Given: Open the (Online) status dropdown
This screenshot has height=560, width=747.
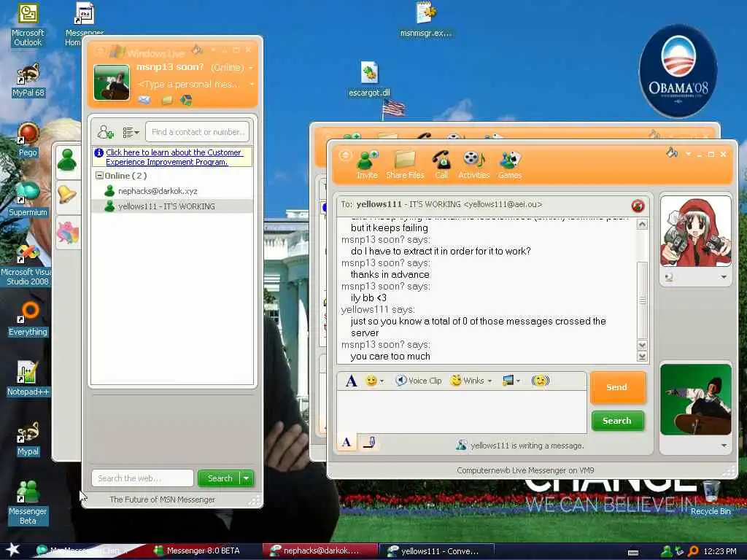Looking at the screenshot, I should (231, 68).
